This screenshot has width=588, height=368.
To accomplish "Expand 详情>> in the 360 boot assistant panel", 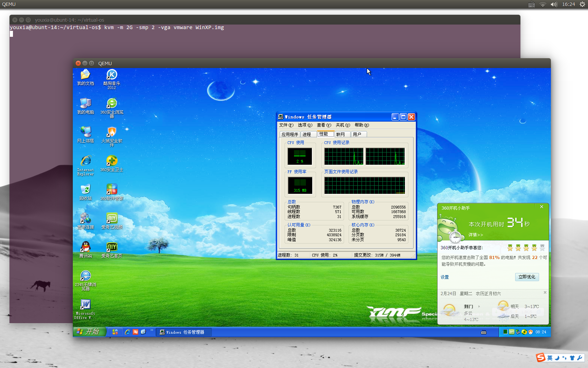I will tap(476, 235).
